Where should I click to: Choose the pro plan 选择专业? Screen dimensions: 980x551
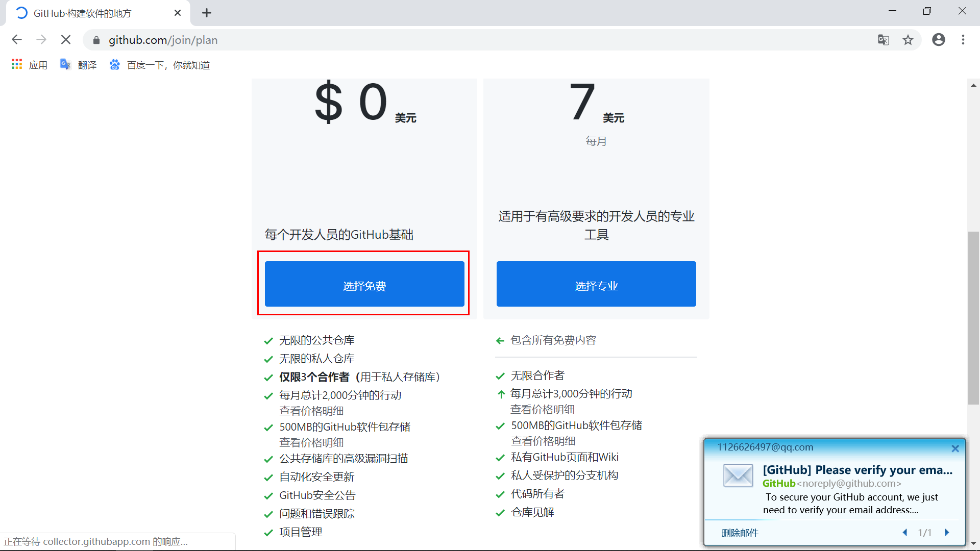coord(596,284)
